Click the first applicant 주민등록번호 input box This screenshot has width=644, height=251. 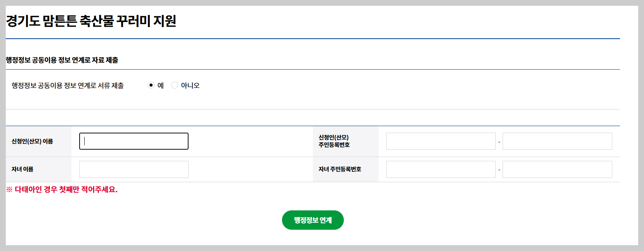click(x=440, y=141)
